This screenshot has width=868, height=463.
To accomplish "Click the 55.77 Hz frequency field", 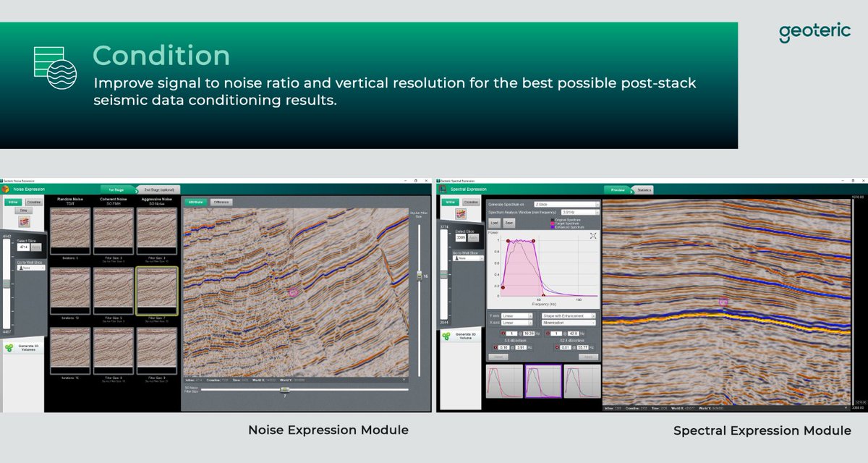I will [x=582, y=347].
